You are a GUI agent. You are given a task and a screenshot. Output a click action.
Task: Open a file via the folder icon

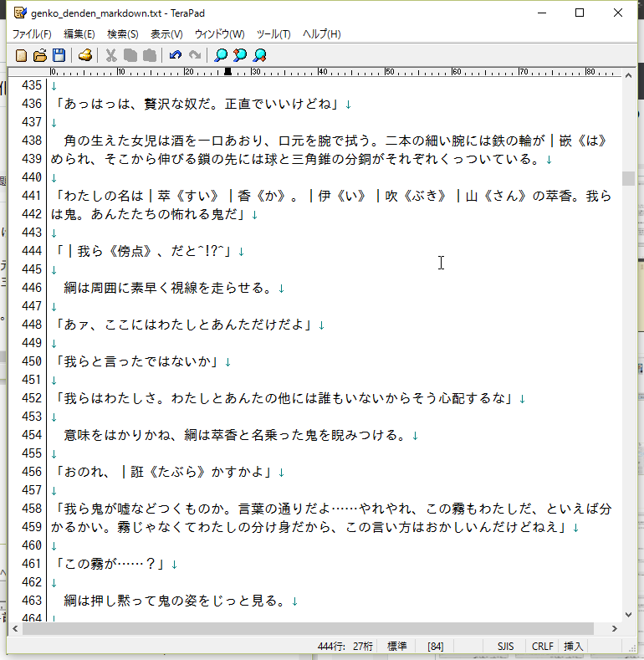pyautogui.click(x=40, y=55)
